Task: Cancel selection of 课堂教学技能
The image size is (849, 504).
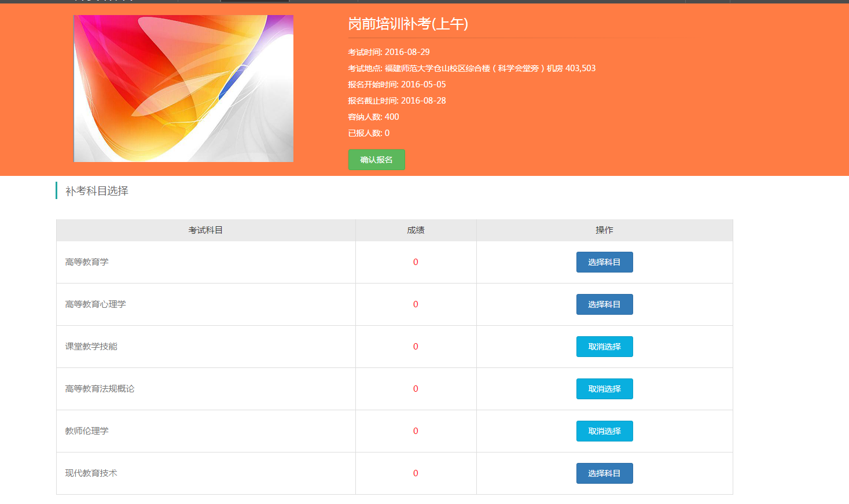Action: point(604,347)
